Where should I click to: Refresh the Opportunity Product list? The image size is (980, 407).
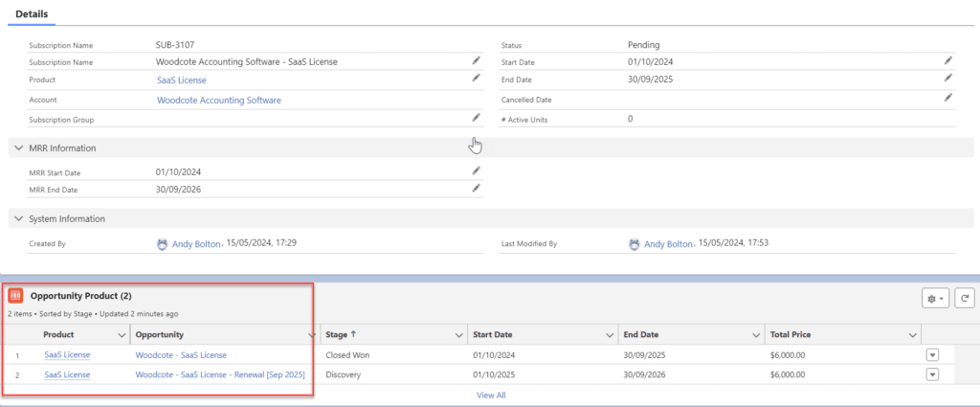pyautogui.click(x=965, y=299)
